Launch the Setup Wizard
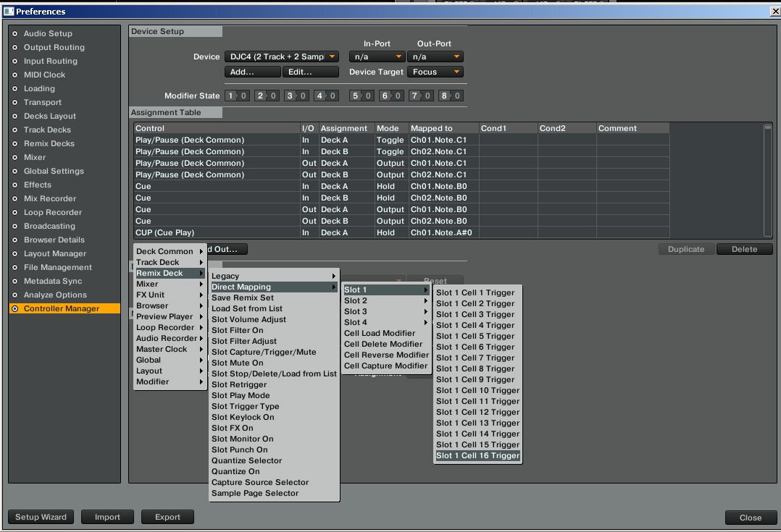 (41, 517)
